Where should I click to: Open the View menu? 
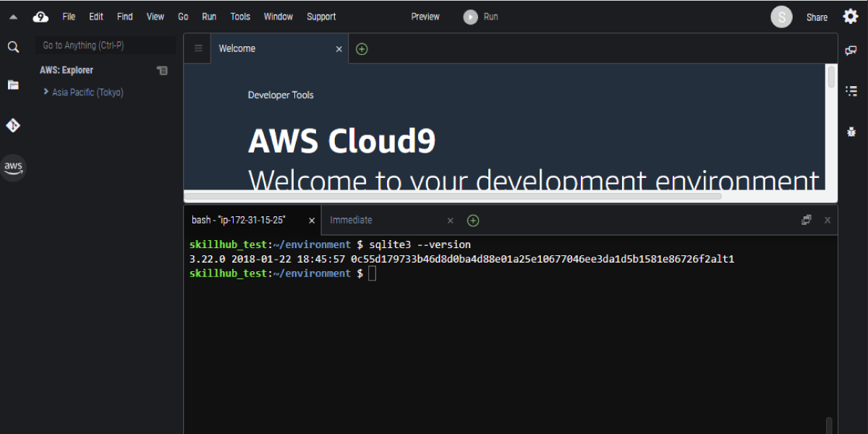(155, 17)
